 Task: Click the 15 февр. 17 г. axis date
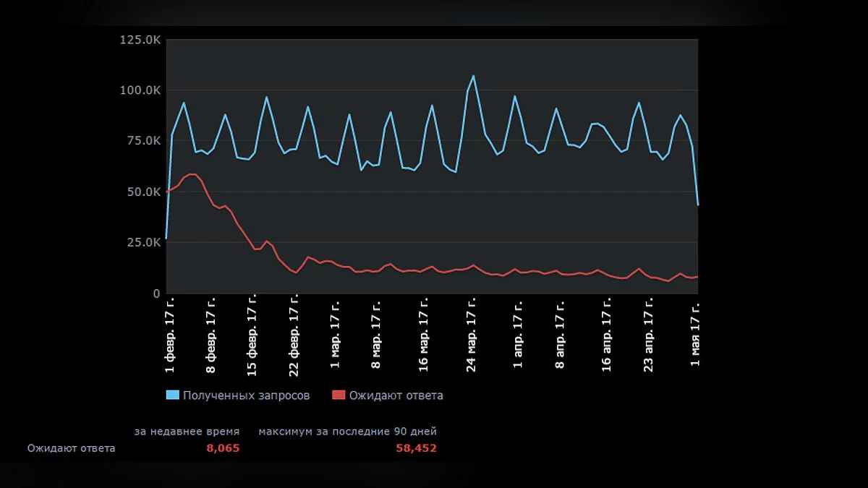point(252,334)
